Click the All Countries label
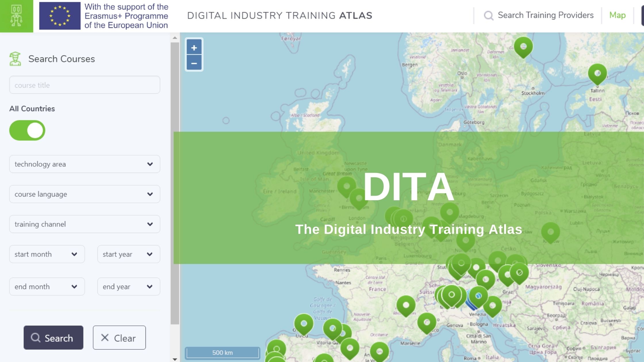 pos(32,109)
